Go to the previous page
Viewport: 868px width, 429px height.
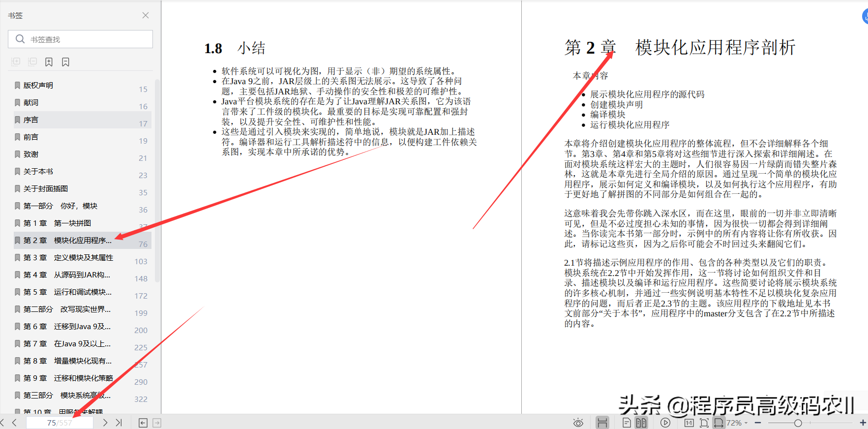14,423
